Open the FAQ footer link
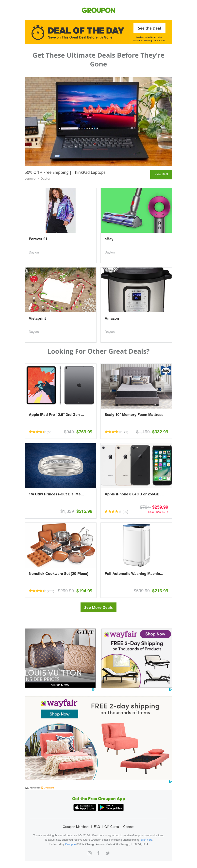The width and height of the screenshot is (197, 868). (97, 827)
